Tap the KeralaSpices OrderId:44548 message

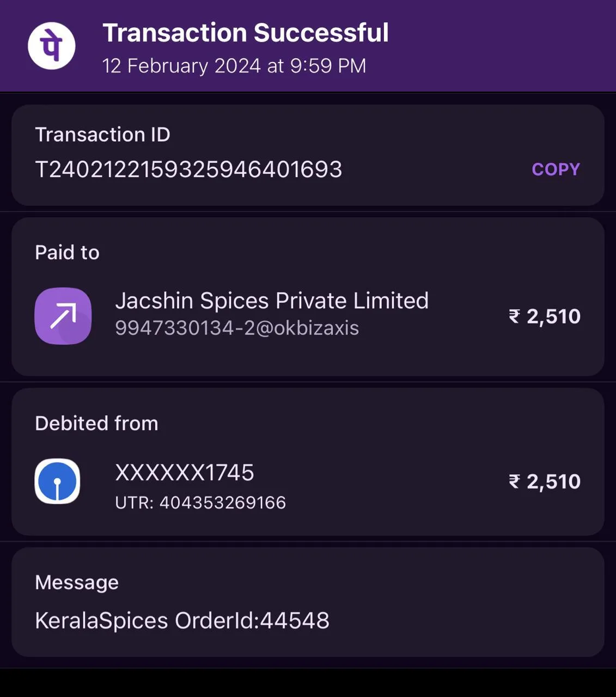click(x=182, y=621)
